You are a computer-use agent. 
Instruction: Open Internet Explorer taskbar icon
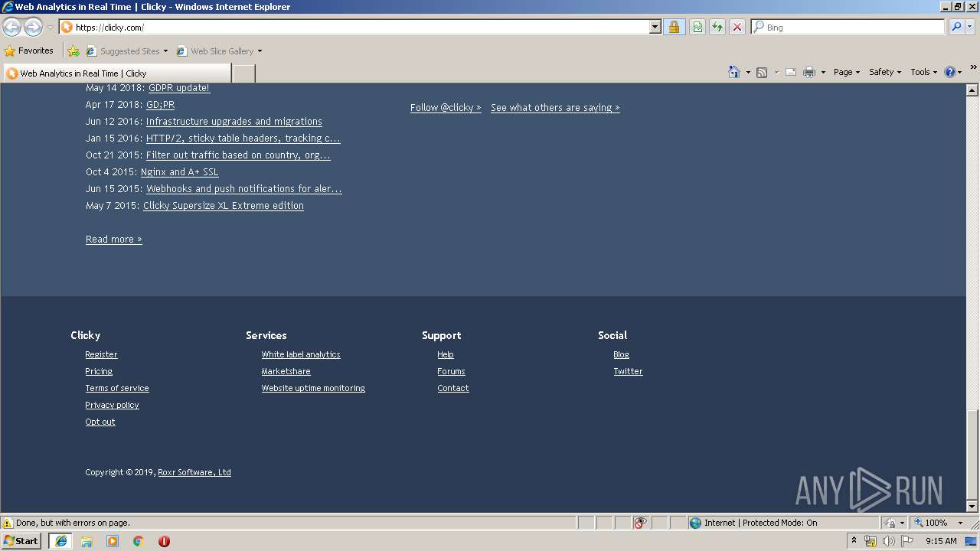[61, 541]
